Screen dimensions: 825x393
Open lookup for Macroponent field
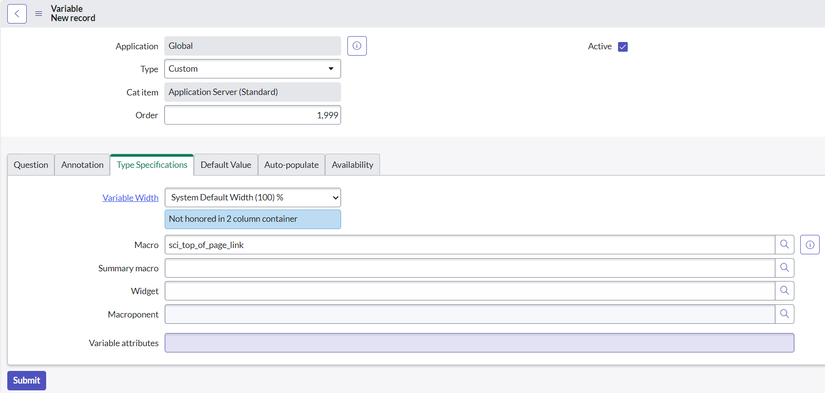(x=784, y=314)
